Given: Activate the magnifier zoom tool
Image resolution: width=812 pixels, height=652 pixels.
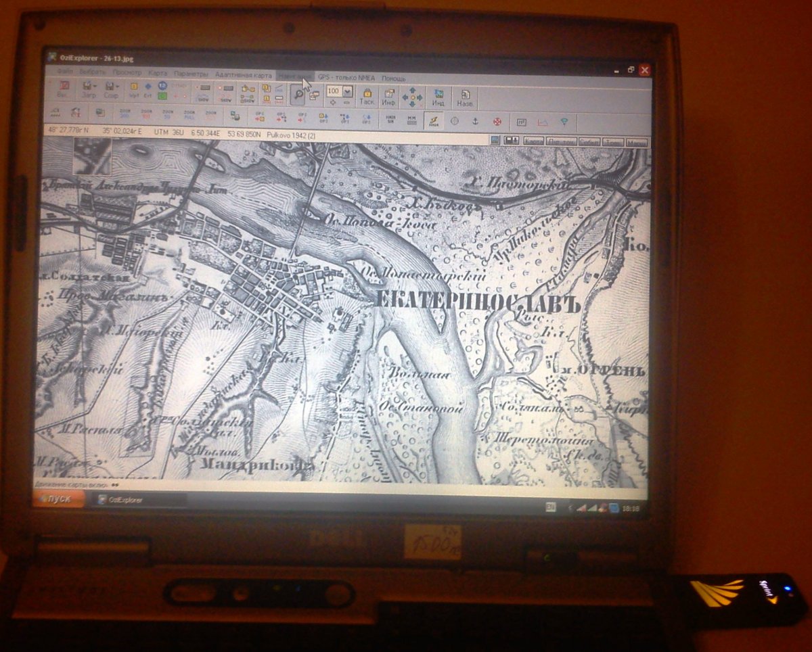Looking at the screenshot, I should coord(297,95).
